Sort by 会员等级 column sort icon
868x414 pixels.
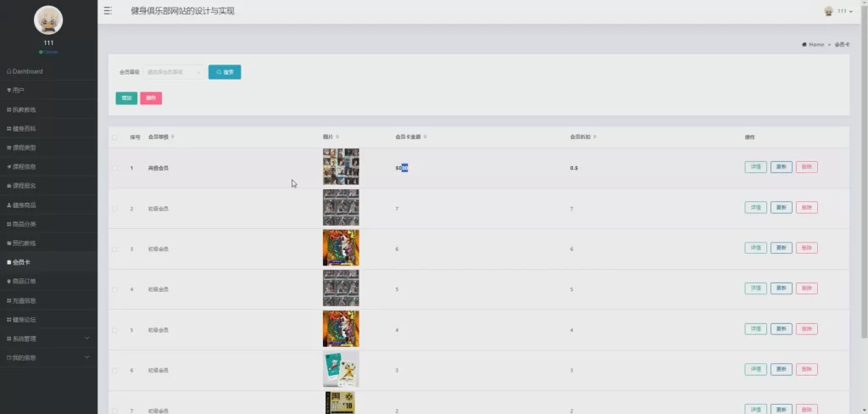173,137
